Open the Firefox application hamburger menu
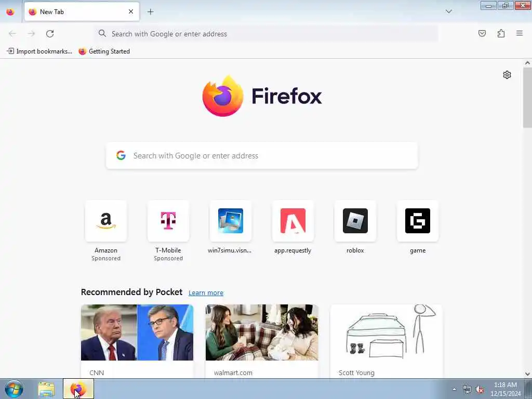The width and height of the screenshot is (532, 399). click(x=520, y=33)
